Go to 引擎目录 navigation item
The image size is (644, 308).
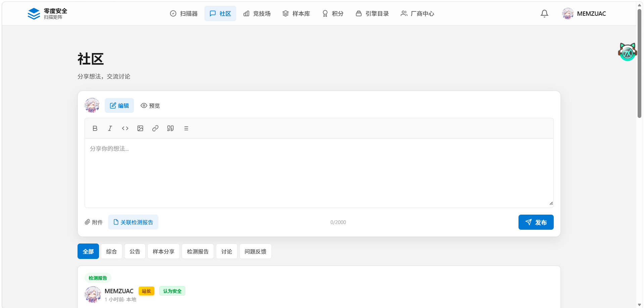click(x=372, y=13)
